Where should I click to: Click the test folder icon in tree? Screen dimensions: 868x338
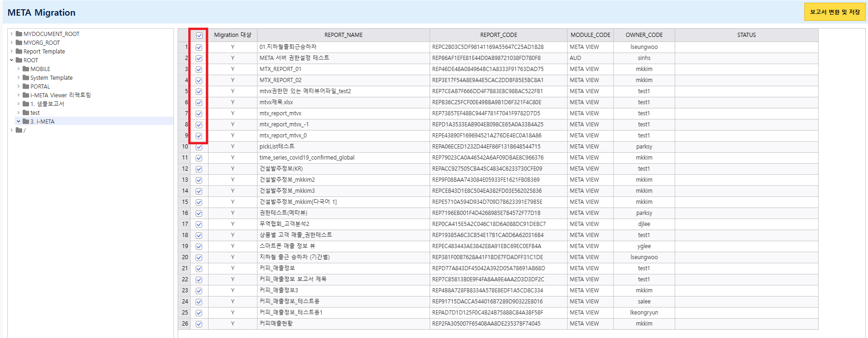coord(26,113)
